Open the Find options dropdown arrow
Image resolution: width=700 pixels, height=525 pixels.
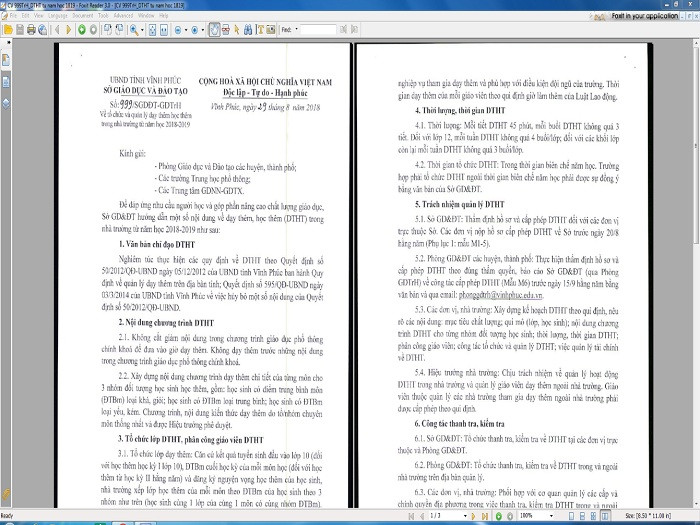click(x=297, y=30)
